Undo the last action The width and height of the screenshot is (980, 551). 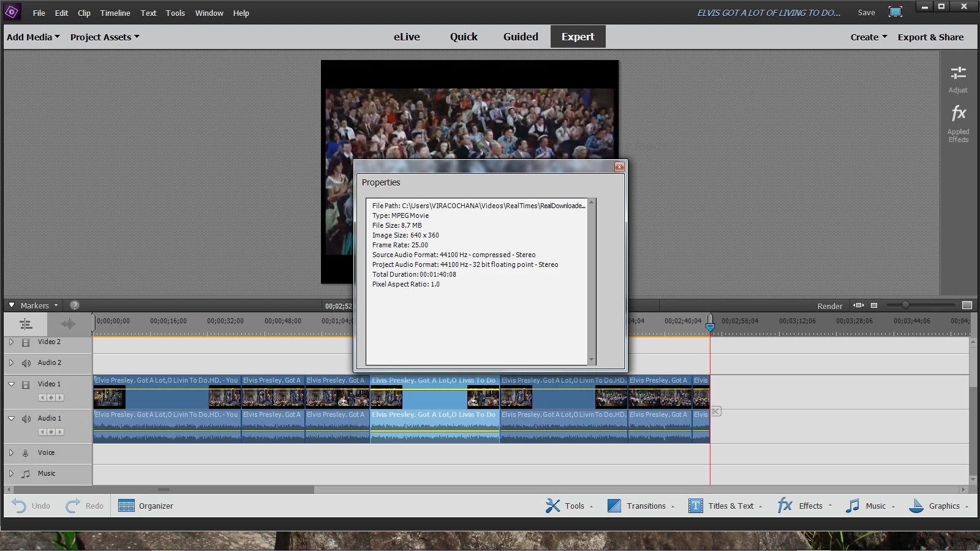click(31, 506)
